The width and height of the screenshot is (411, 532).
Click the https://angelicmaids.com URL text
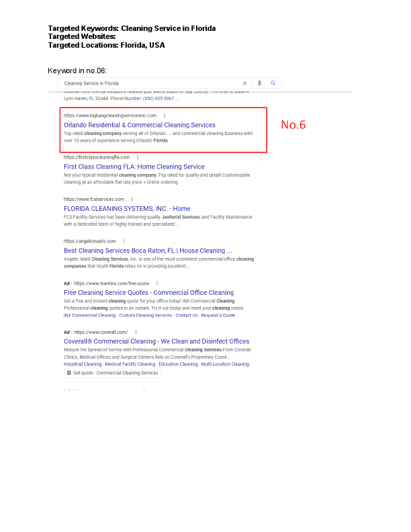90,241
